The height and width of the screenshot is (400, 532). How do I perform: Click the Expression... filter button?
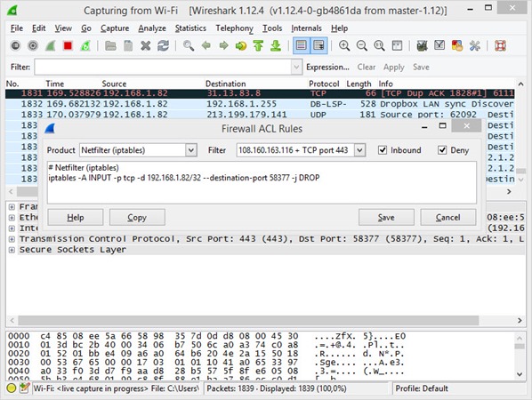click(327, 68)
